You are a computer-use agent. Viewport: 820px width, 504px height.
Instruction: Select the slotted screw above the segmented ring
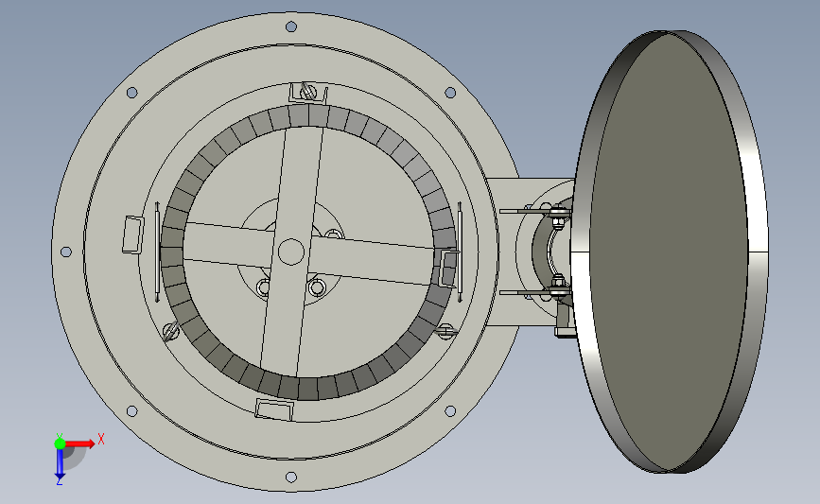pyautogui.click(x=309, y=92)
